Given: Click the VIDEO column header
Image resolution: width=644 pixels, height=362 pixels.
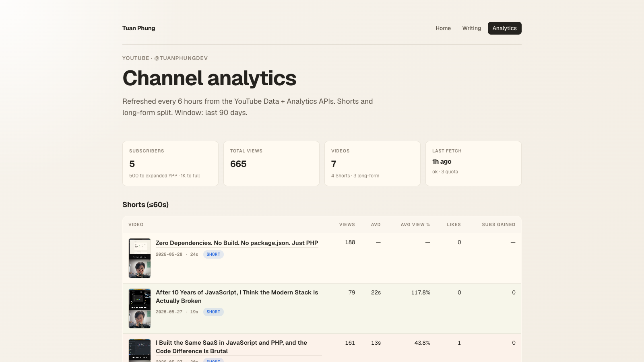Looking at the screenshot, I should [136, 224].
